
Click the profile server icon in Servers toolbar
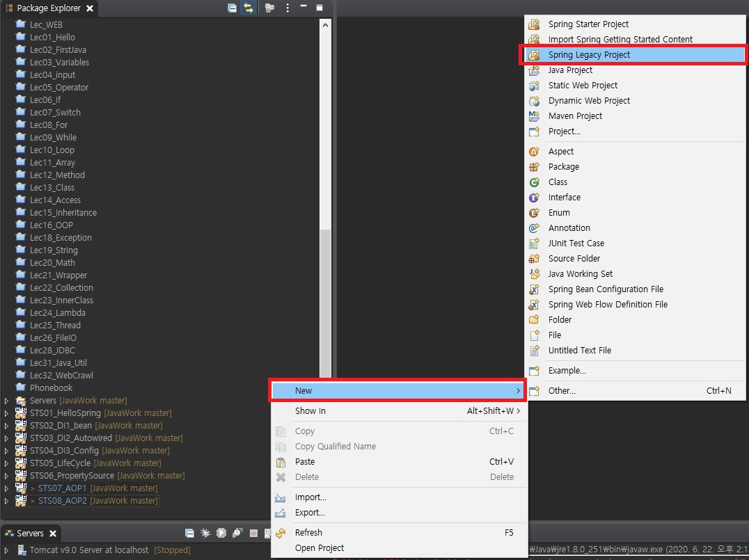237,533
